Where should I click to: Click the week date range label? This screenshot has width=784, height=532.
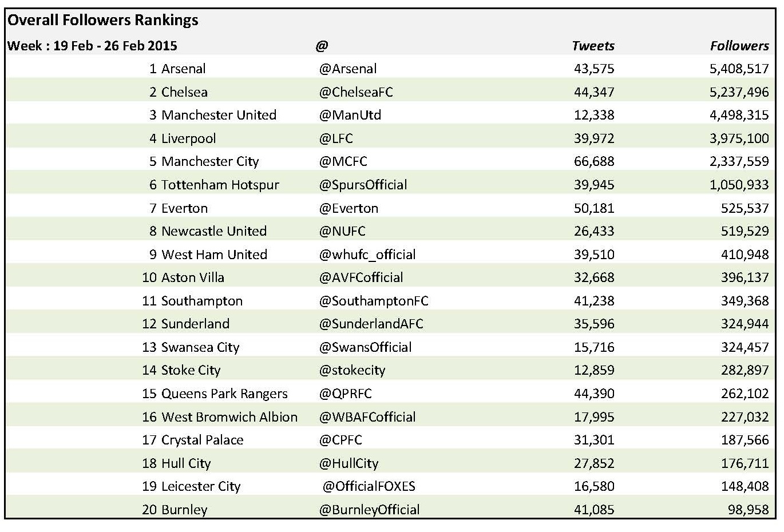(x=92, y=46)
